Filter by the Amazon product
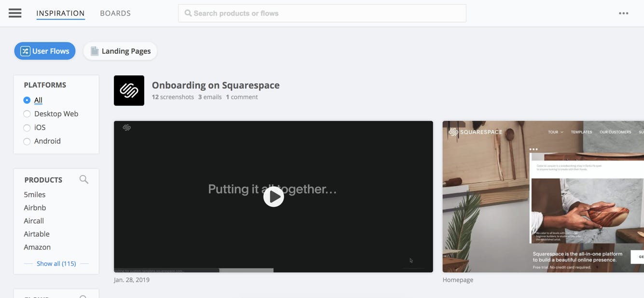The height and width of the screenshot is (298, 644). click(37, 247)
